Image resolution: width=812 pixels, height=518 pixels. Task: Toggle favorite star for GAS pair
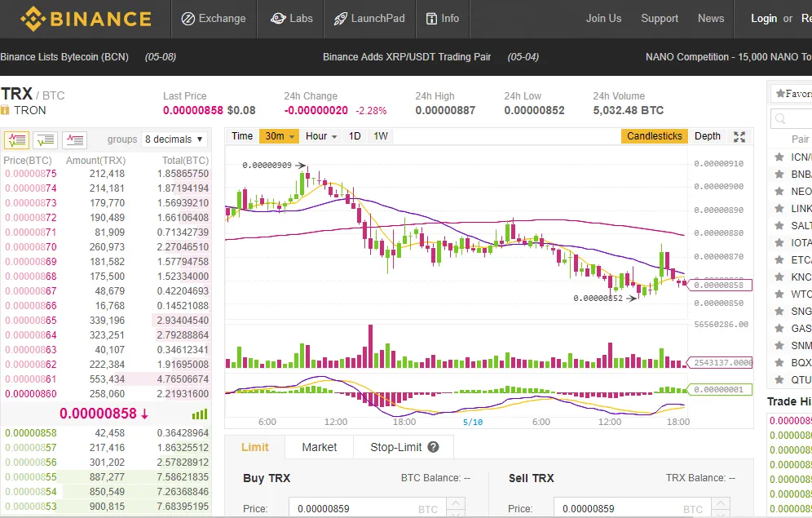click(779, 328)
